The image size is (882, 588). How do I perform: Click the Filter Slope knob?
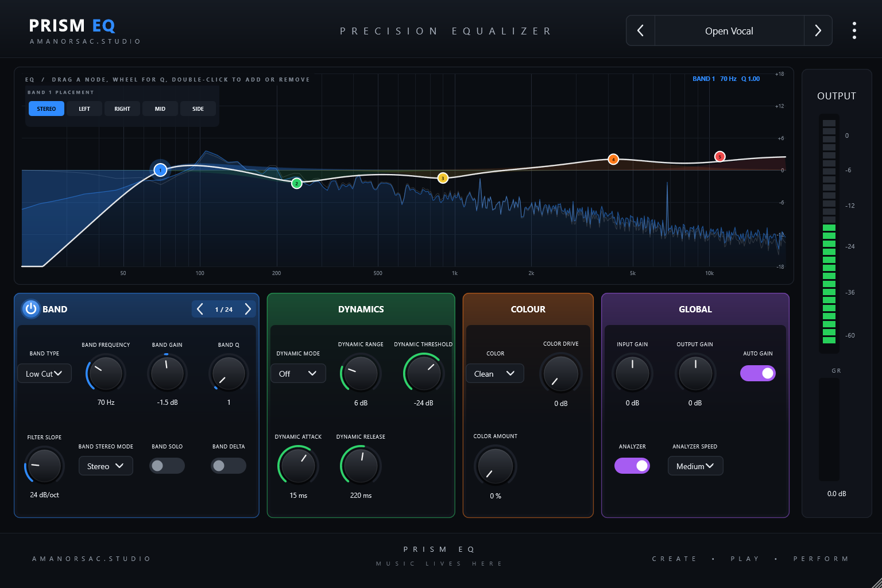(44, 466)
